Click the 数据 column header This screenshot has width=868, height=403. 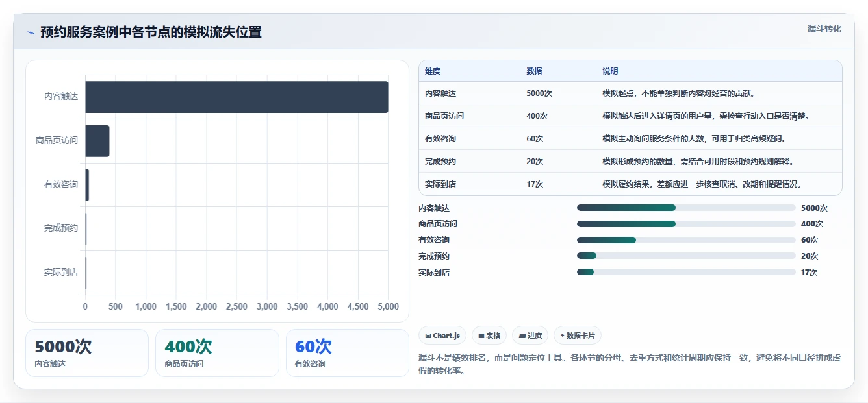click(534, 71)
